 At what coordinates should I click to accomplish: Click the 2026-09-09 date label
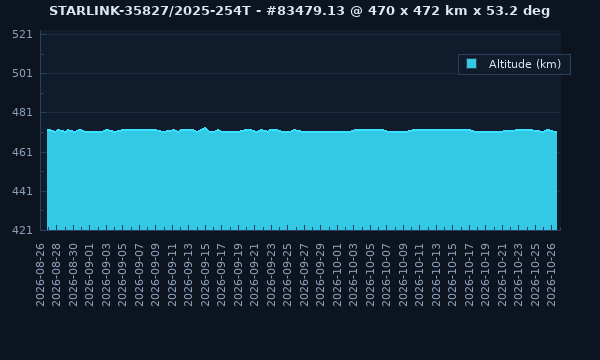(155, 274)
